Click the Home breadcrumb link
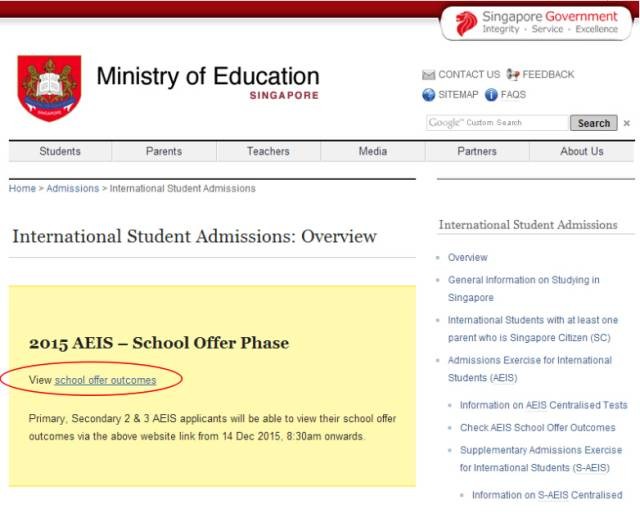Viewport: 640px width, 513px height. click(x=22, y=188)
